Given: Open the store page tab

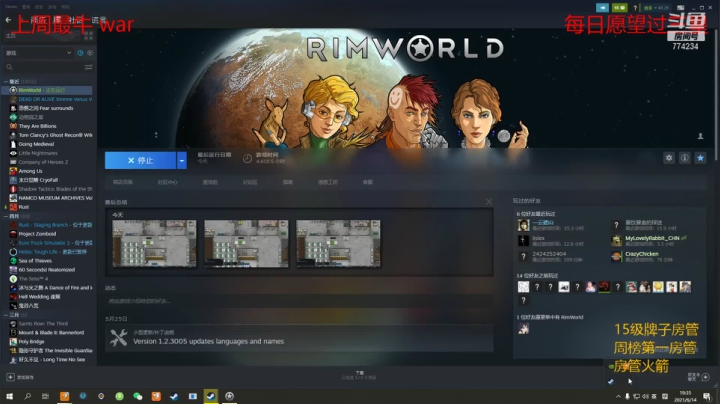Looking at the screenshot, I should click(x=123, y=182).
